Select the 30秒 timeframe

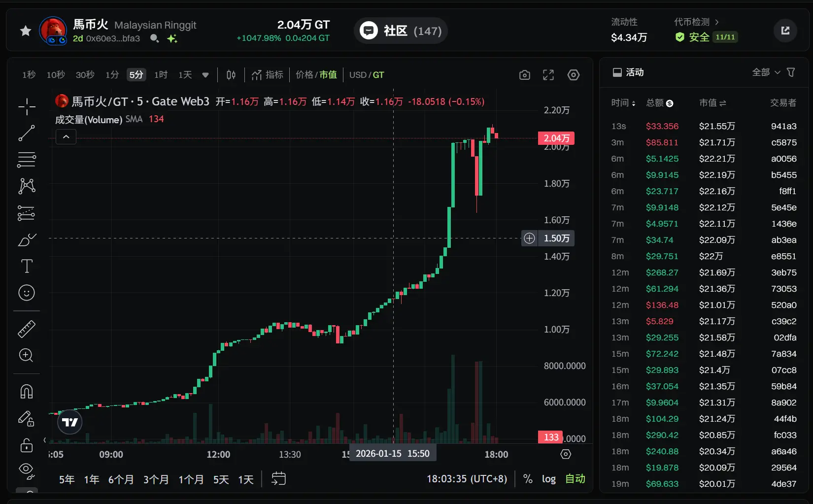[x=85, y=75]
